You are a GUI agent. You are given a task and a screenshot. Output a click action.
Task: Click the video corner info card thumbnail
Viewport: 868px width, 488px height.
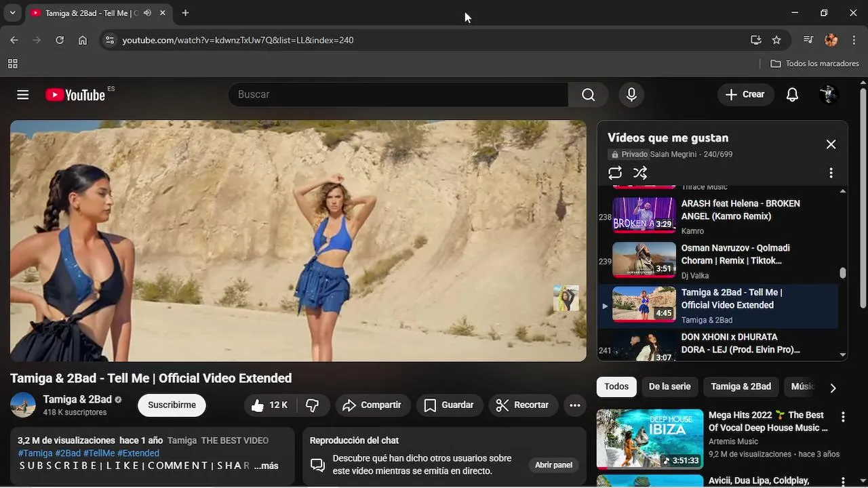[566, 298]
